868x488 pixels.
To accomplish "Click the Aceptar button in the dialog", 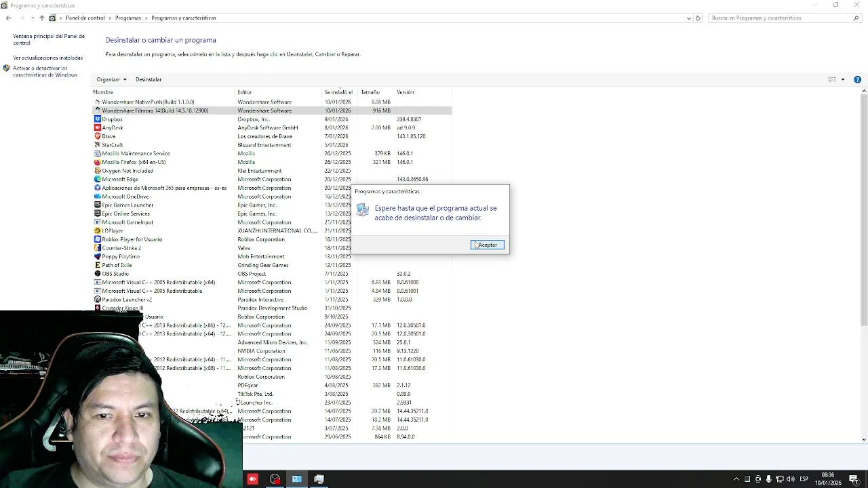I will (x=488, y=245).
